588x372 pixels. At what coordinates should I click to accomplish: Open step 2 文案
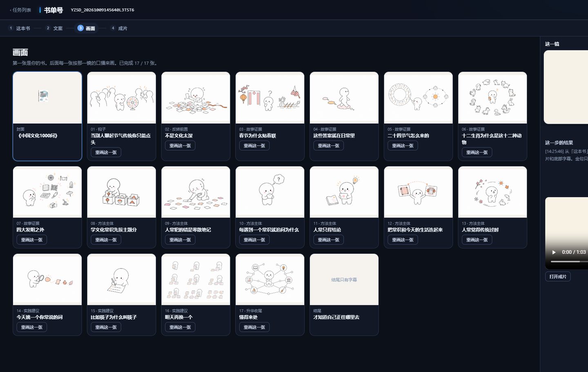point(54,28)
